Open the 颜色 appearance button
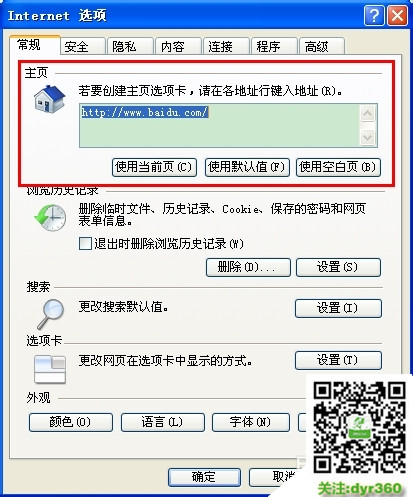This screenshot has height=497, width=413. [71, 422]
